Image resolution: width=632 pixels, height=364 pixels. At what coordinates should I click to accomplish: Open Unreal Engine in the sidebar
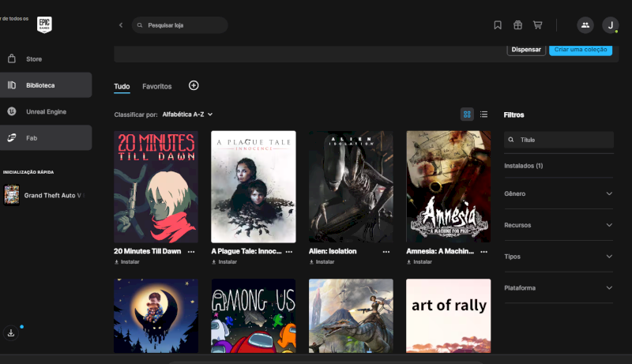coord(46,111)
